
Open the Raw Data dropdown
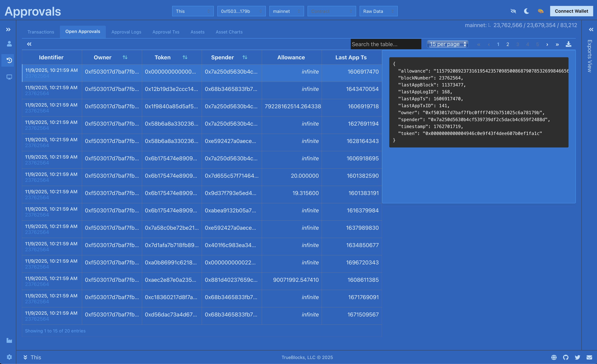[379, 11]
